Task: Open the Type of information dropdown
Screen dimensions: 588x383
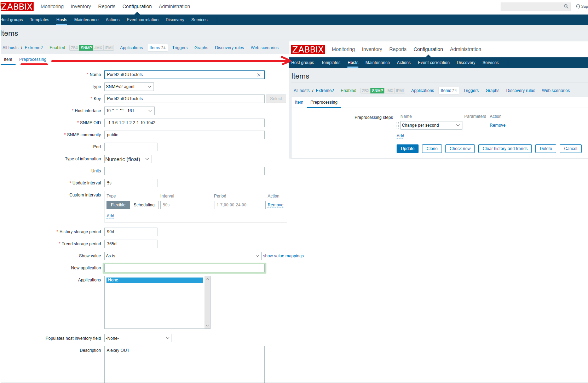Action: [x=128, y=159]
